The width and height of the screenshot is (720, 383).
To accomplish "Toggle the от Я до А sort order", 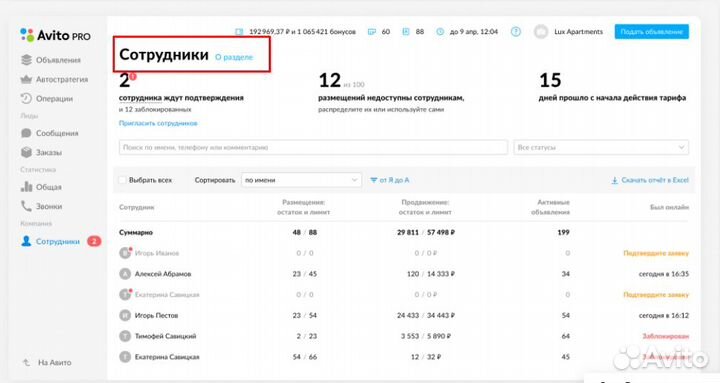I will [389, 180].
